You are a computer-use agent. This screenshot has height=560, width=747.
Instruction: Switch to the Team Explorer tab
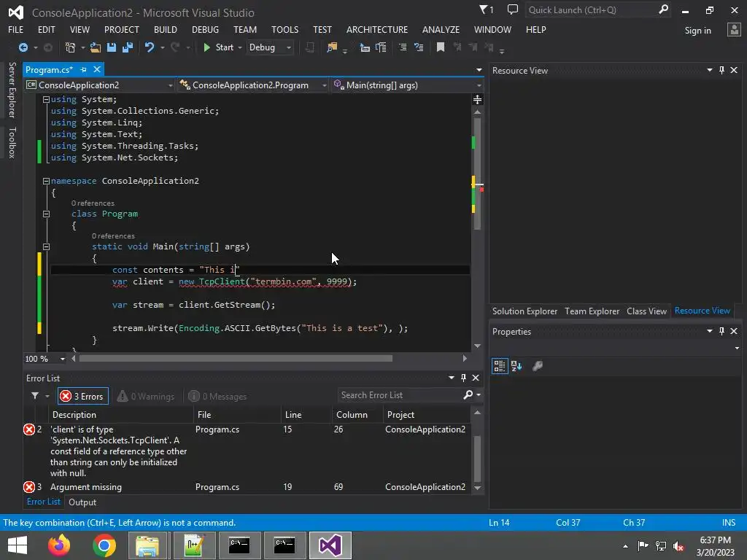(x=592, y=311)
